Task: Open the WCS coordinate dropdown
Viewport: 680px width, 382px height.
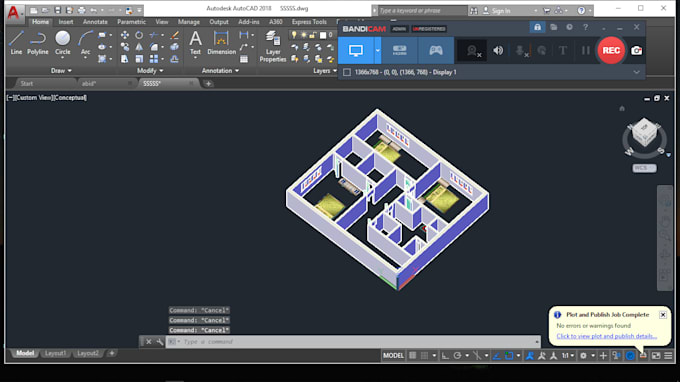Action: click(x=644, y=168)
